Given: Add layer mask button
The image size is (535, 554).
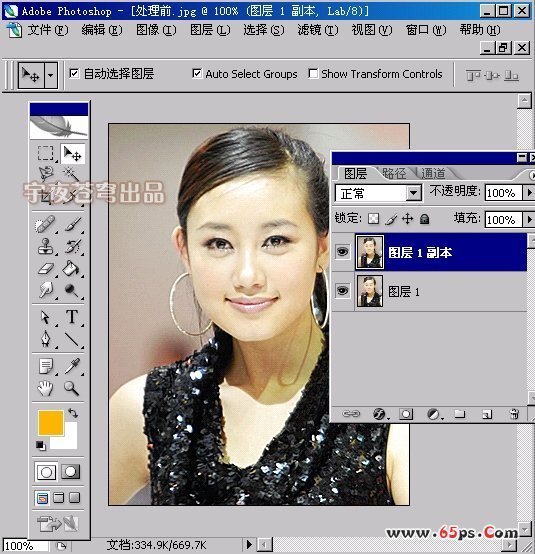Looking at the screenshot, I should (x=406, y=414).
